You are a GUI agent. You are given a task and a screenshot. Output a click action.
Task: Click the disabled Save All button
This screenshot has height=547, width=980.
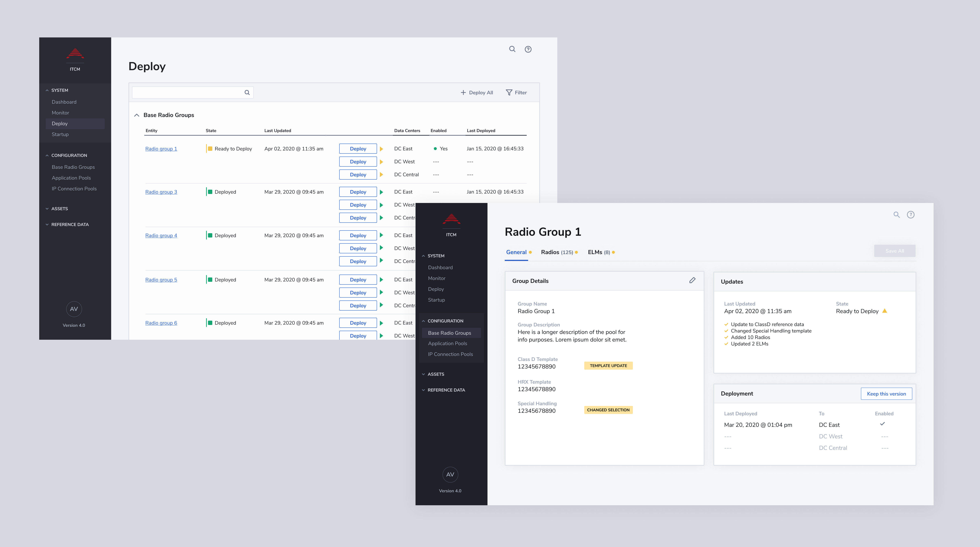tap(894, 251)
